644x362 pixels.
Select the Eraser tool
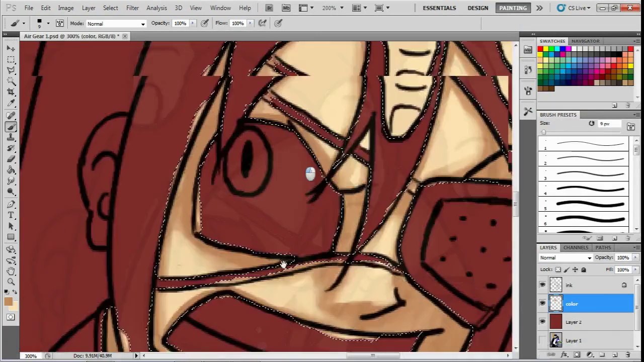tap(11, 159)
